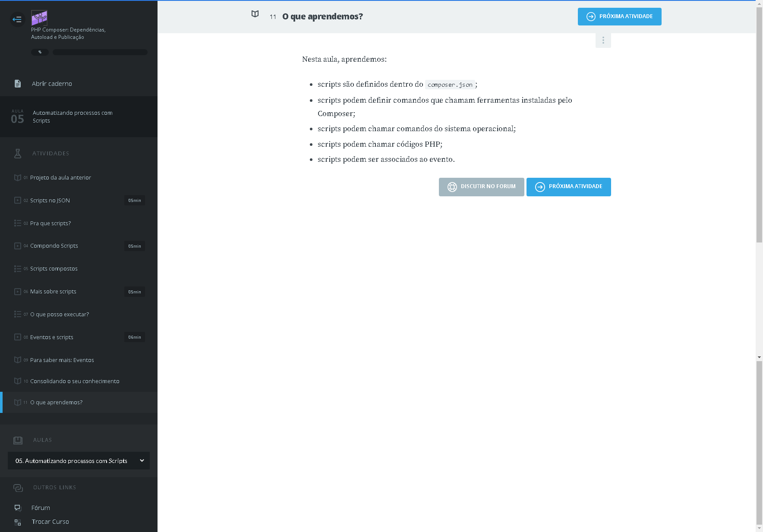Click the Trocar Curso grid icon
Viewport: 763px width, 532px height.
coord(18,522)
